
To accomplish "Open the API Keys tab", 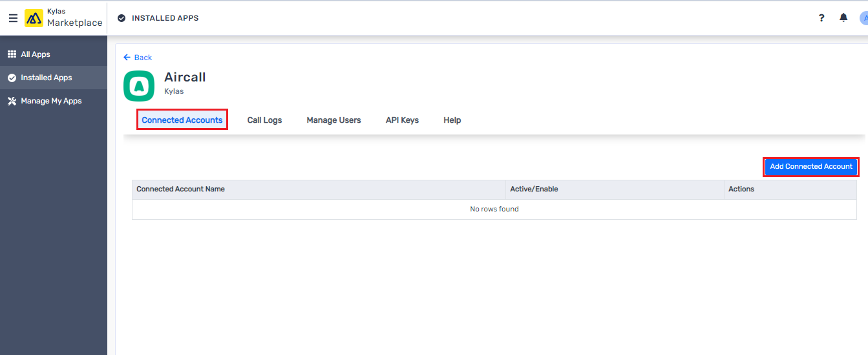I will click(x=402, y=120).
